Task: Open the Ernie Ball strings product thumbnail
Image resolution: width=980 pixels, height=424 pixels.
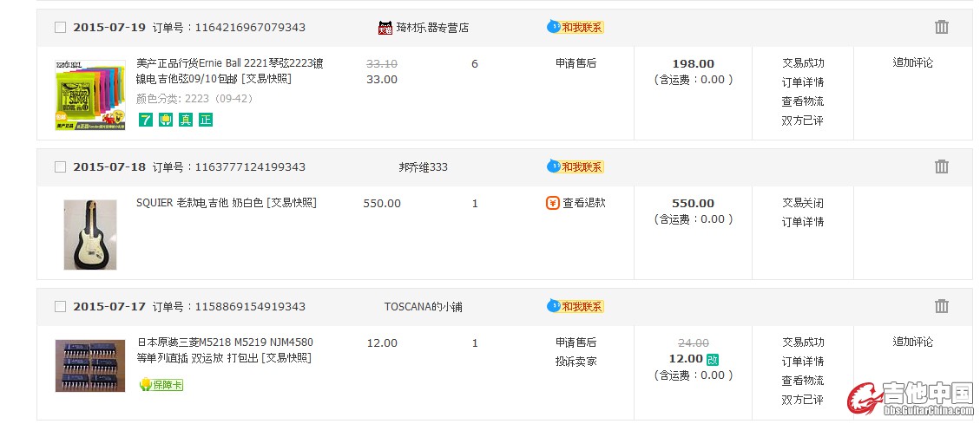Action: 90,95
